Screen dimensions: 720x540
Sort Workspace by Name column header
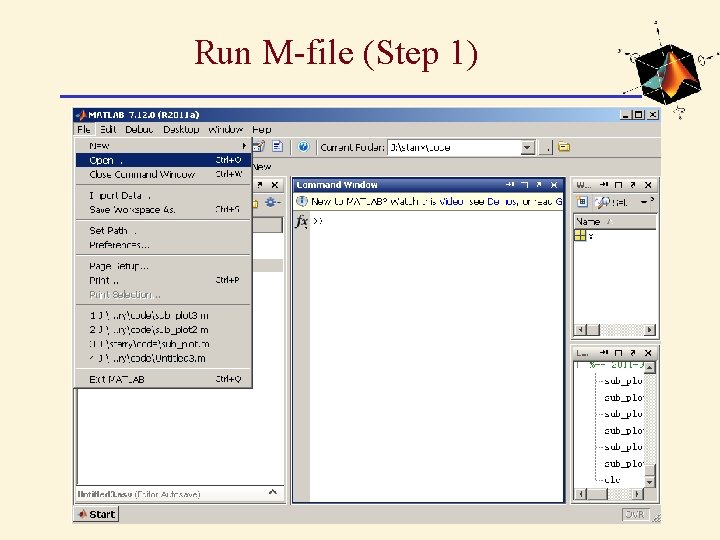point(615,221)
